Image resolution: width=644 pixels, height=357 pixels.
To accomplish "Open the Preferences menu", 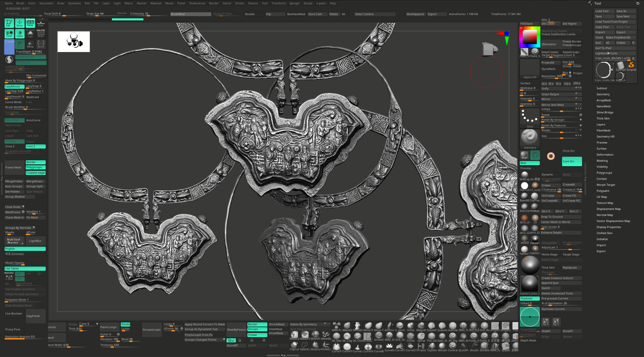I will (x=197, y=3).
